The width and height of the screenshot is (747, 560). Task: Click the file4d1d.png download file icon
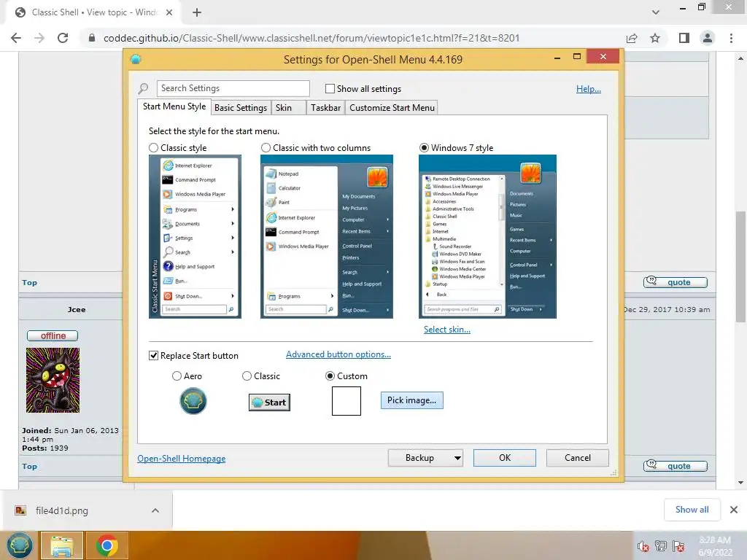20,510
